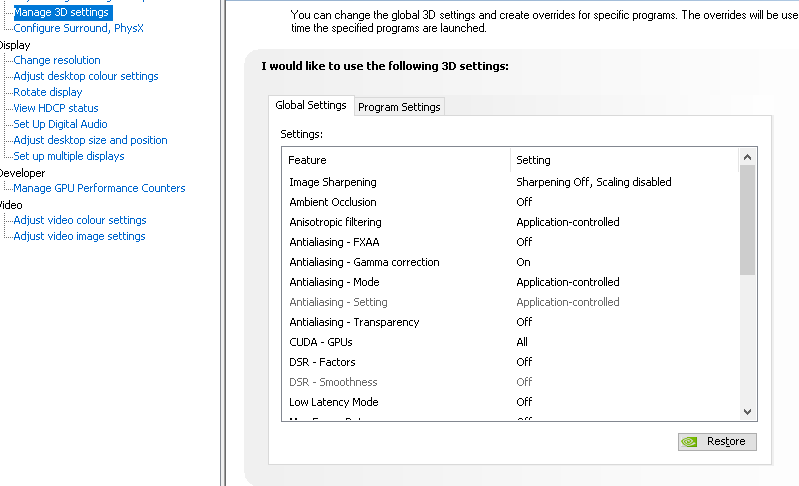799x486 pixels.
Task: Click Sharpening Off, Scaling disabled value
Action: (594, 182)
